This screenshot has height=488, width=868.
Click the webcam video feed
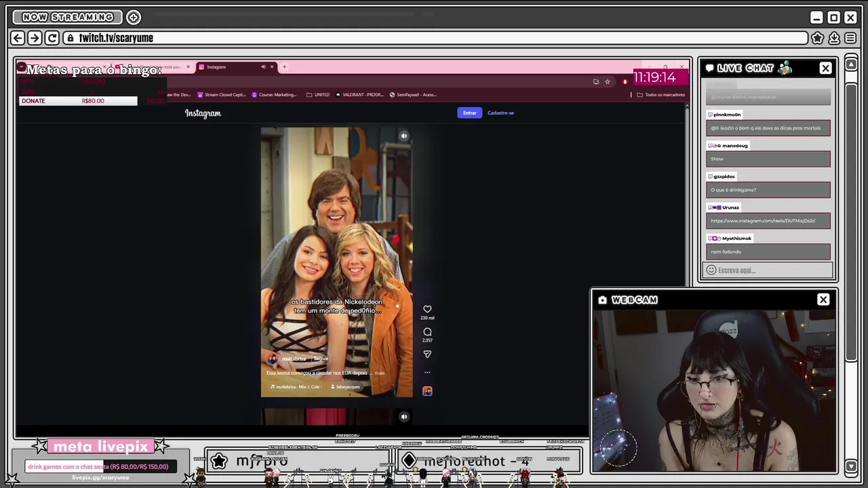[714, 390]
